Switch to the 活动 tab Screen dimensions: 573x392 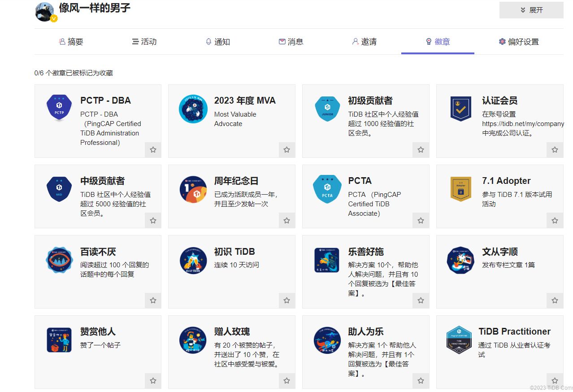coord(144,42)
